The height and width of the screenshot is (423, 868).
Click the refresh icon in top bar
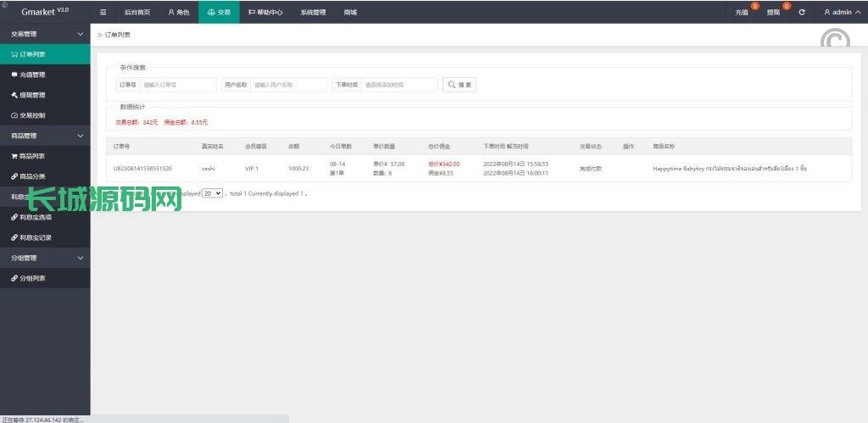click(x=802, y=12)
